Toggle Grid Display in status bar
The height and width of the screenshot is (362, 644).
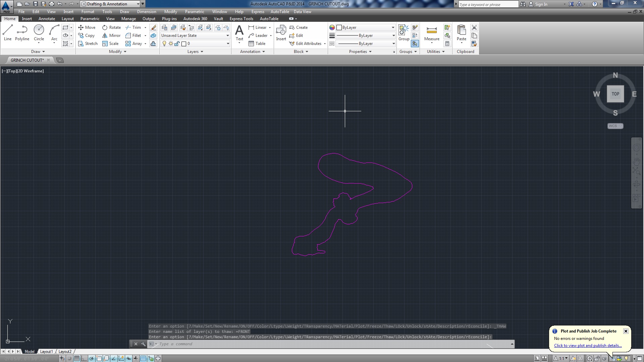coord(77,358)
